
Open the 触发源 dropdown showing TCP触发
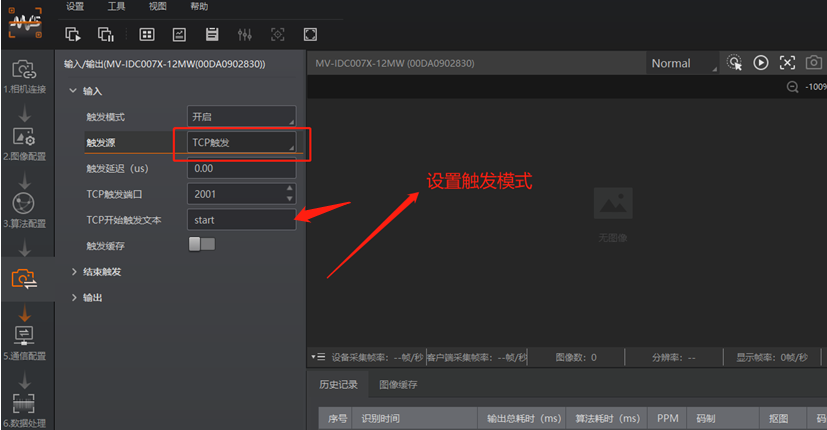pos(242,142)
